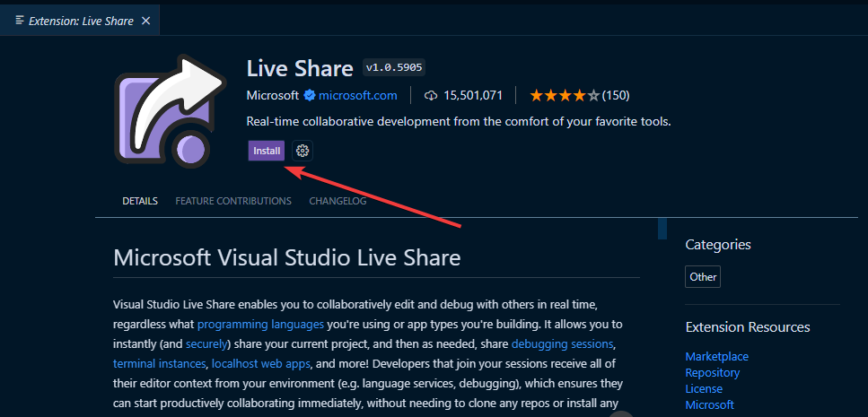The height and width of the screenshot is (417, 868).
Task: Click the Live Share extension title
Action: tap(300, 68)
